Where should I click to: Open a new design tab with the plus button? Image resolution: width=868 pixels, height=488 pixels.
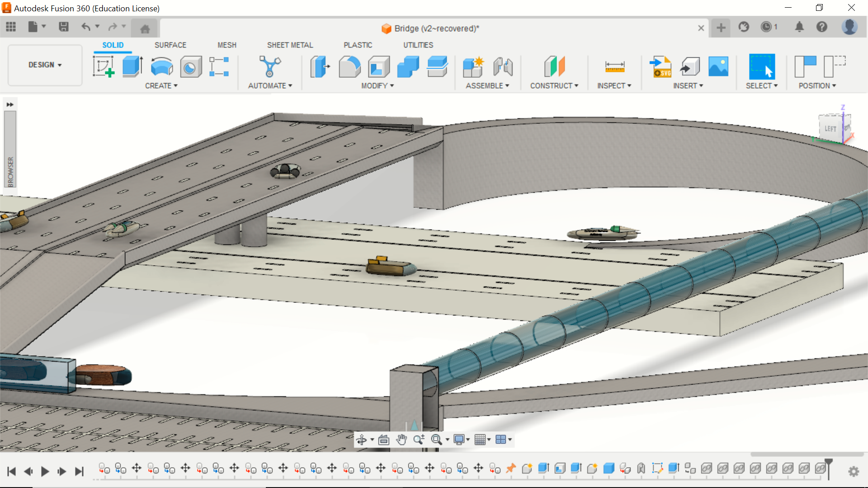tap(721, 28)
